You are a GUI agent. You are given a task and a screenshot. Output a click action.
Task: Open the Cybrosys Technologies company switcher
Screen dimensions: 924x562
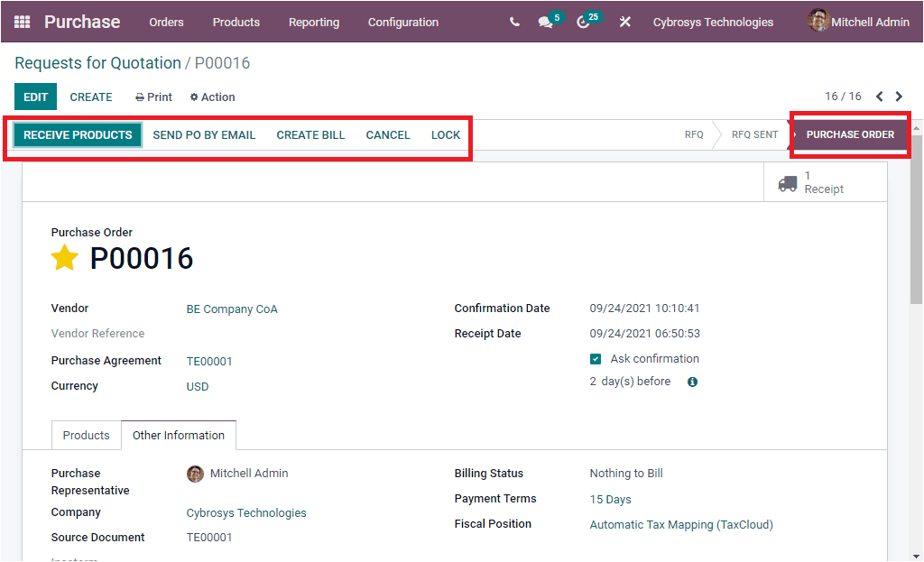pyautogui.click(x=713, y=22)
